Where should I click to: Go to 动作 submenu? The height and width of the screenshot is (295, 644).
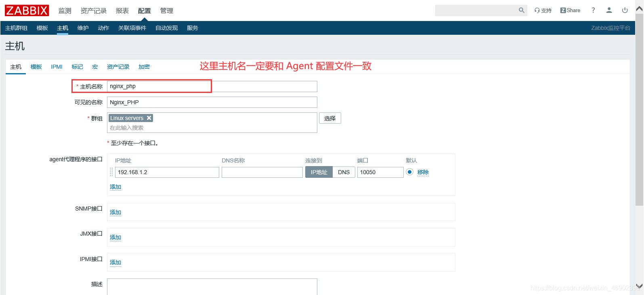[103, 28]
